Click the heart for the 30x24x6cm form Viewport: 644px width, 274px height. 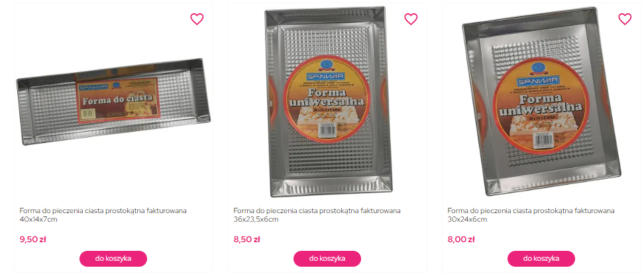pos(625,19)
